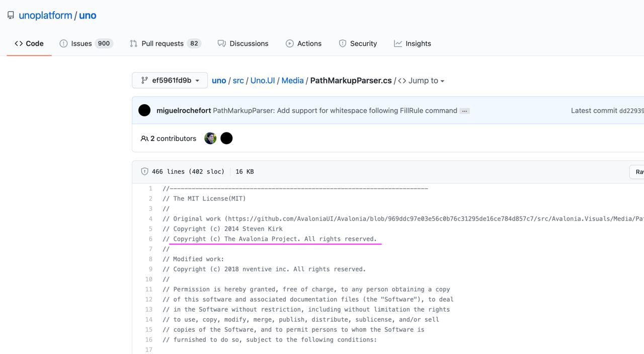
Task: Click the first contributor photo avatar
Action: 210,138
